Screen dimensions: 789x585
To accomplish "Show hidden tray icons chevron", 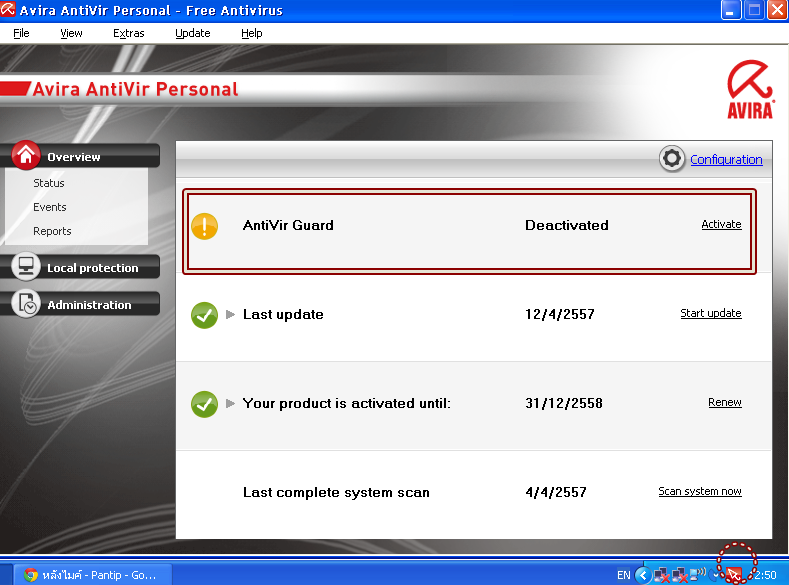I will click(643, 574).
